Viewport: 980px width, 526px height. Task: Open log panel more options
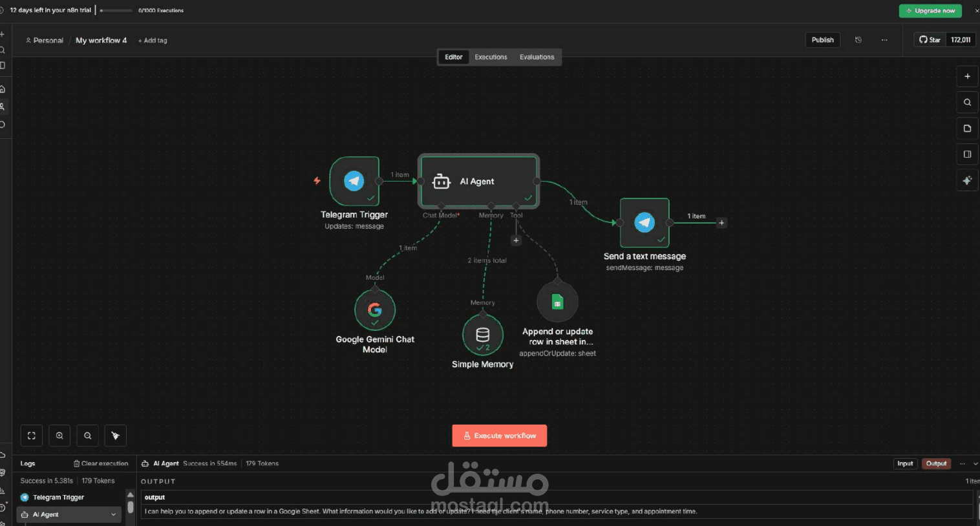[962, 463]
